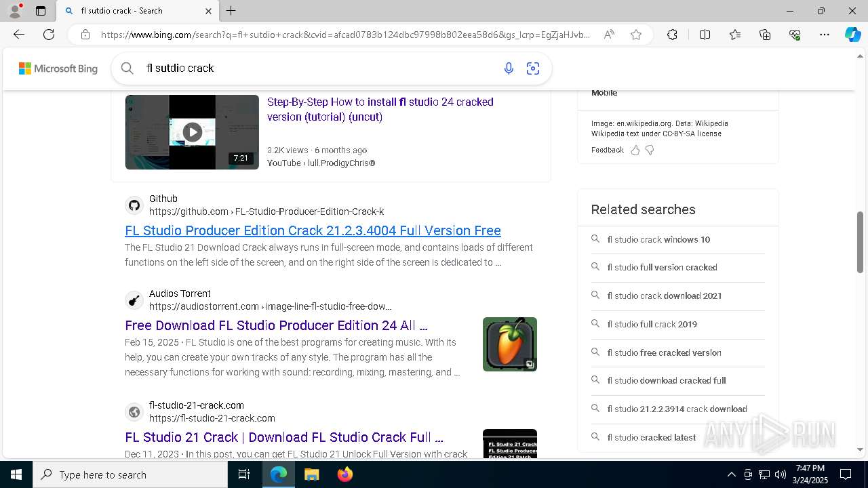The width and height of the screenshot is (868, 488).
Task: Search 'fl studio download cracked full'
Action: click(x=678, y=380)
